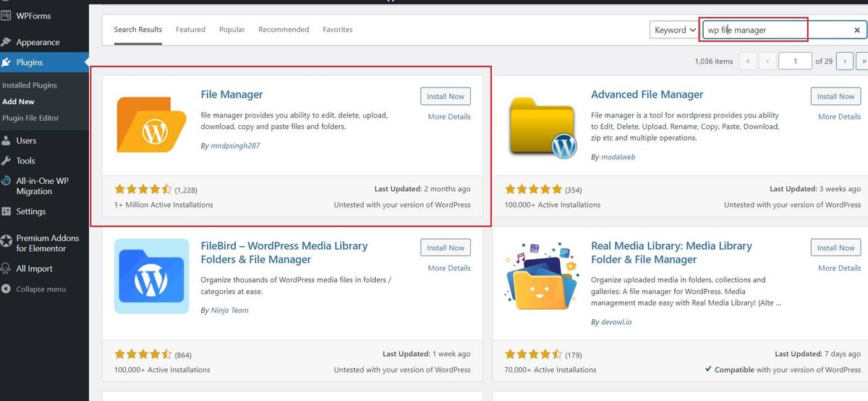Clear the search field with X
868x401 pixels.
[x=857, y=30]
